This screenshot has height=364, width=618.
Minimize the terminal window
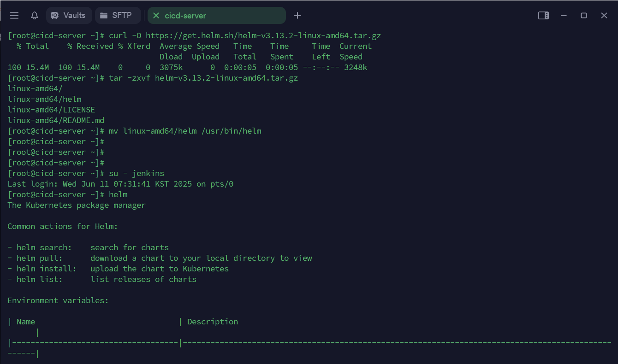[564, 16]
